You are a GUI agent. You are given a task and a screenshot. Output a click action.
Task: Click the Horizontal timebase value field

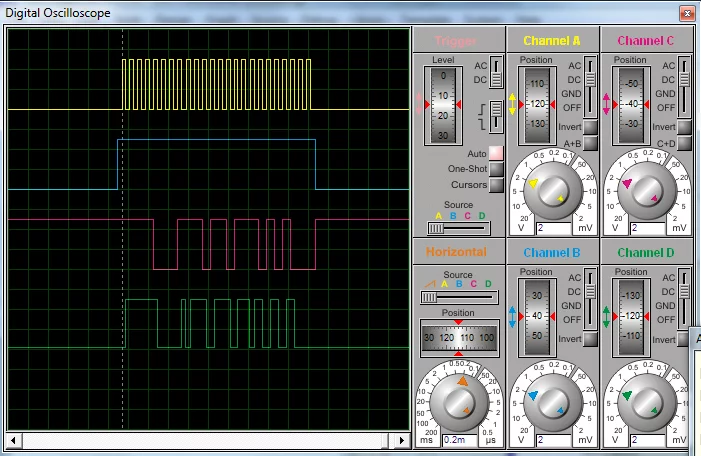tap(460, 439)
